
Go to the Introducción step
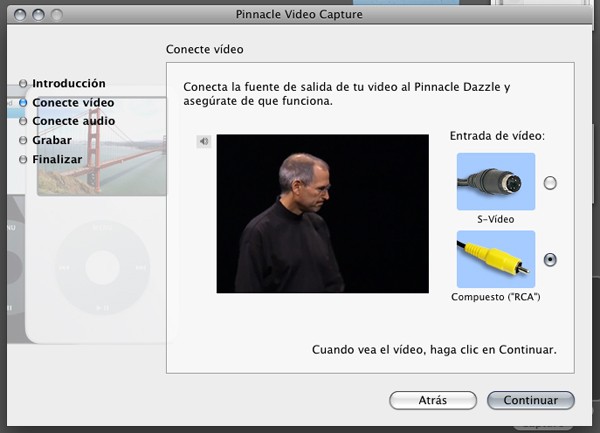pos(69,83)
